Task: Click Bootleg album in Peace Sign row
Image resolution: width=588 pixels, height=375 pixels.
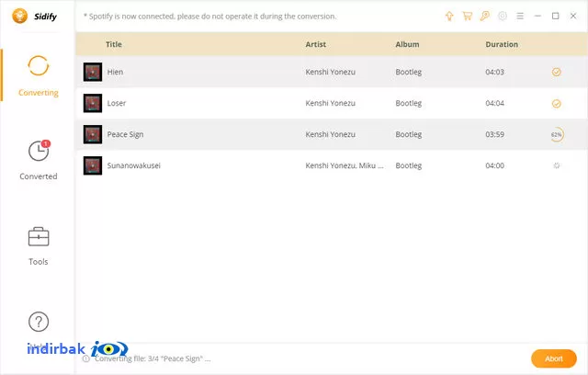Action: pyautogui.click(x=408, y=134)
